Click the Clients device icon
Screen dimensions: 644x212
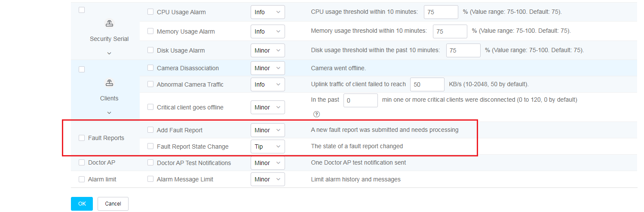click(x=109, y=83)
